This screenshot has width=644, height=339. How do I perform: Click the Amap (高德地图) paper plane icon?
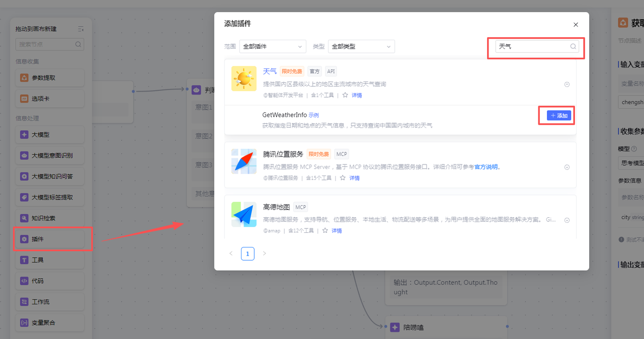tap(244, 214)
